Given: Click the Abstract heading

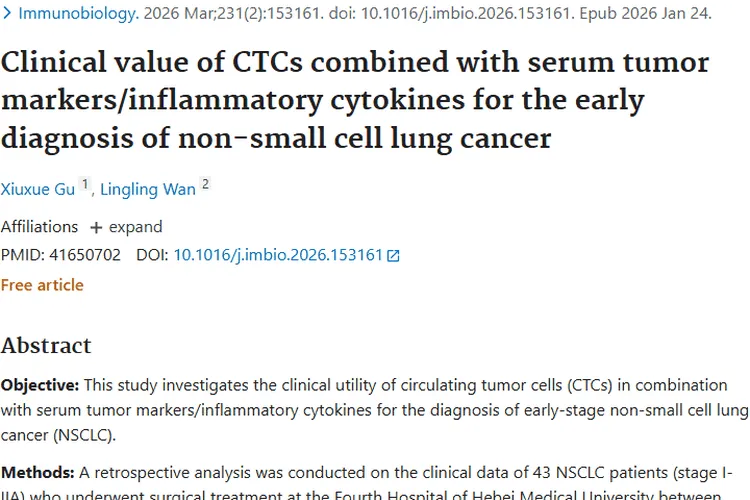Looking at the screenshot, I should [x=46, y=346].
